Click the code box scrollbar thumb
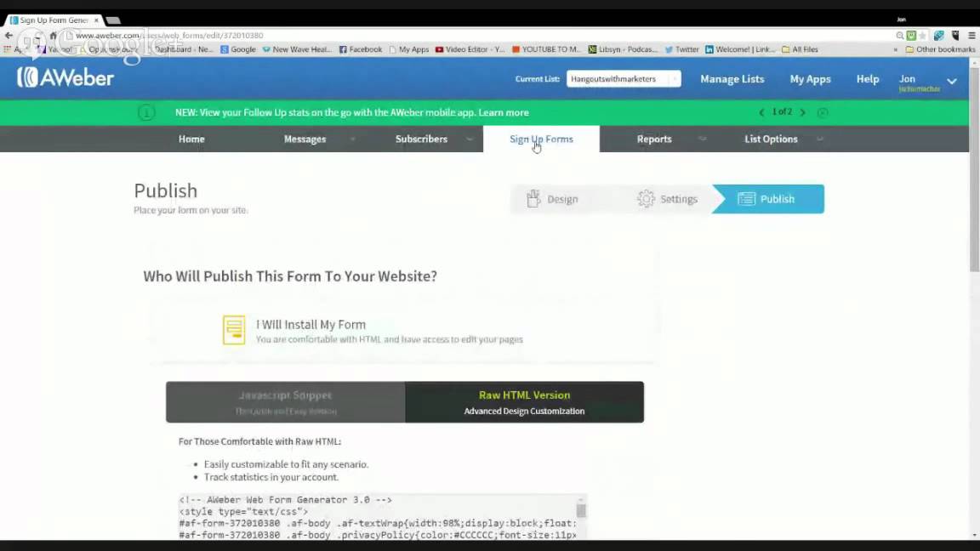The width and height of the screenshot is (980, 551). 581,510
